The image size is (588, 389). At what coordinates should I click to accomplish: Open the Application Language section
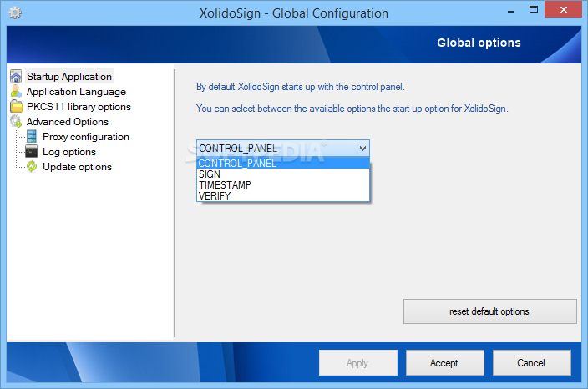(x=76, y=92)
